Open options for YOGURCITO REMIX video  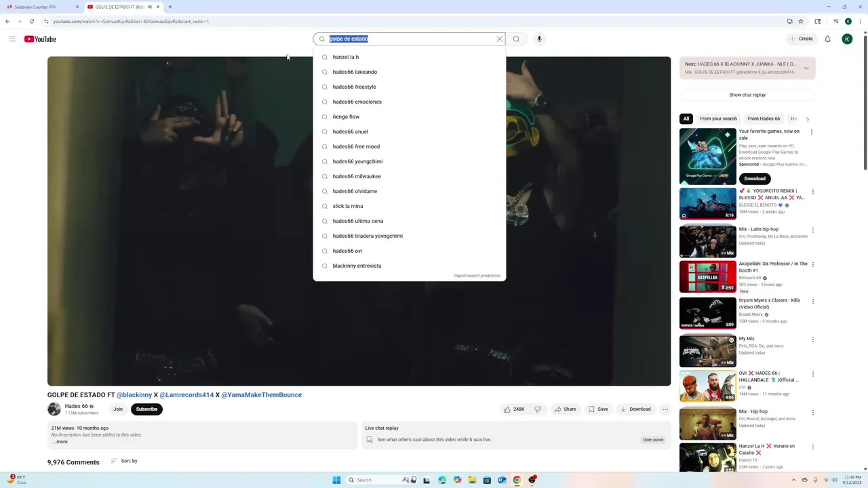tap(813, 192)
